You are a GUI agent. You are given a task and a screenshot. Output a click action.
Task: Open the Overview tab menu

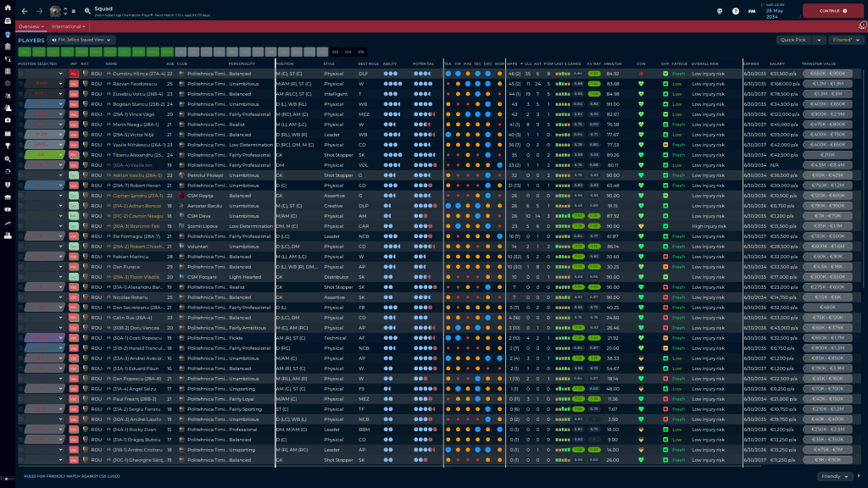(x=31, y=27)
